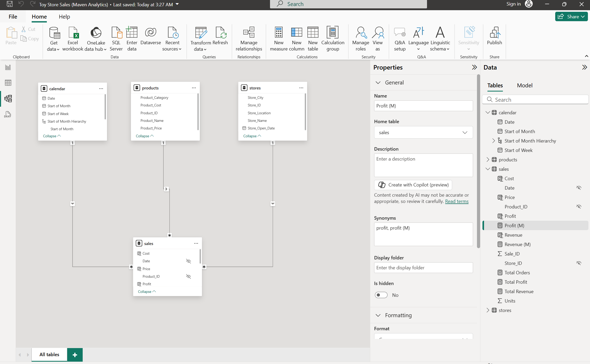Open the Language options
590x364 pixels.
click(x=418, y=39)
